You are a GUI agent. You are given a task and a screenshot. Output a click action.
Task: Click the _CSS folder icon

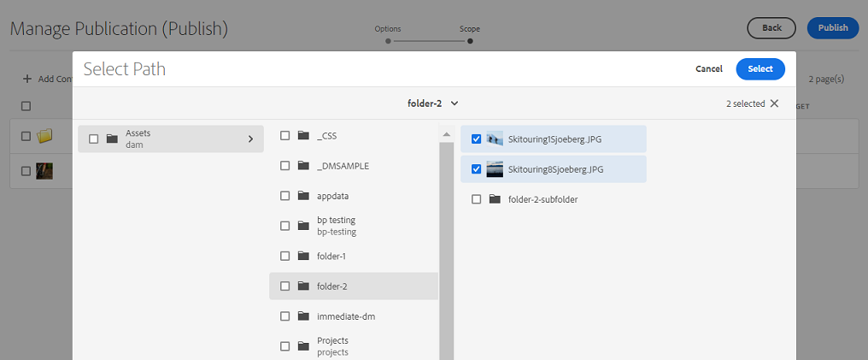303,135
